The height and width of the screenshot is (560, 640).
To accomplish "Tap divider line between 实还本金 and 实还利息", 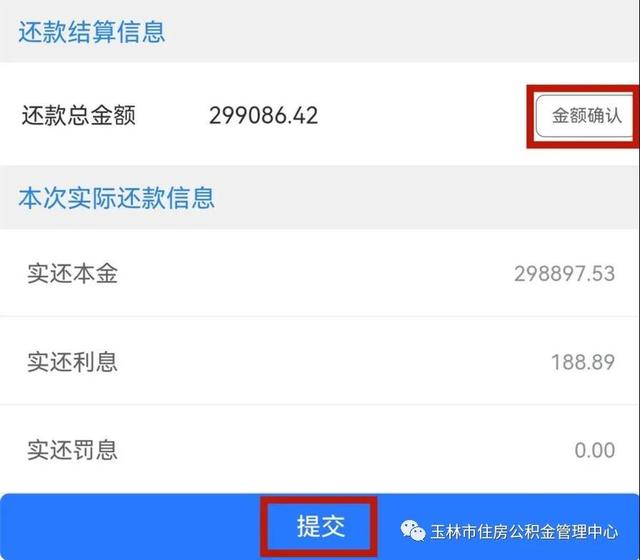I will tap(320, 316).
